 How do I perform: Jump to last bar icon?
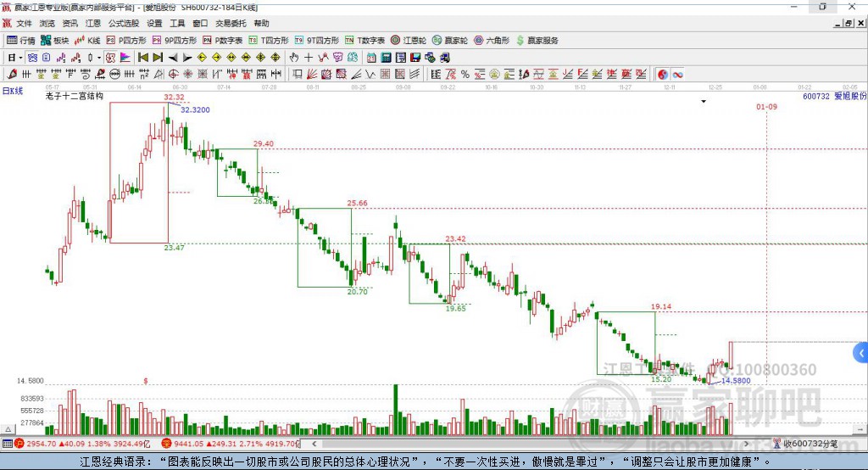tap(158, 58)
